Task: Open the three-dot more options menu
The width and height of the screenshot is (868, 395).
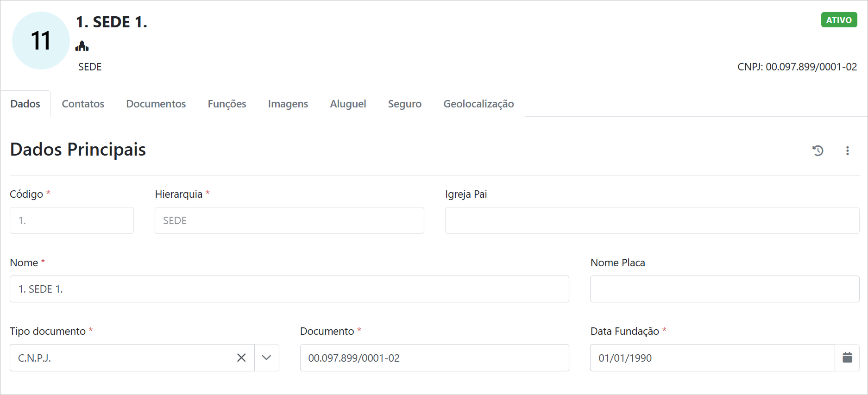Action: pyautogui.click(x=847, y=150)
